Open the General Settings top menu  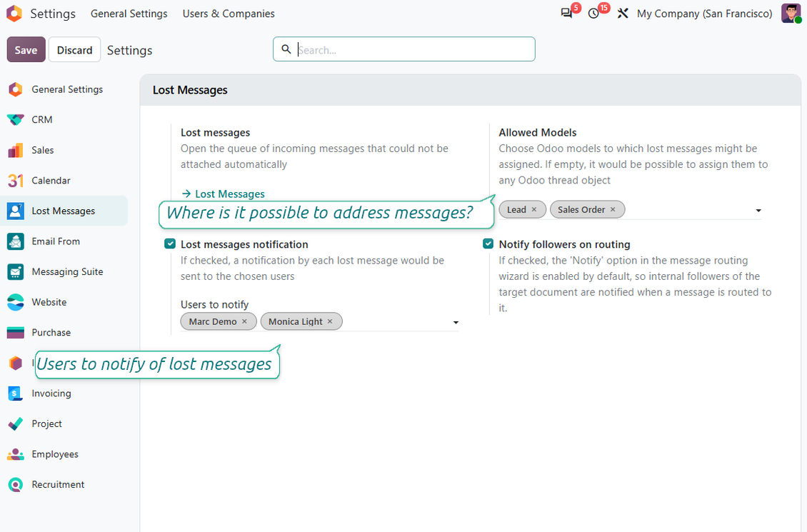coord(129,14)
